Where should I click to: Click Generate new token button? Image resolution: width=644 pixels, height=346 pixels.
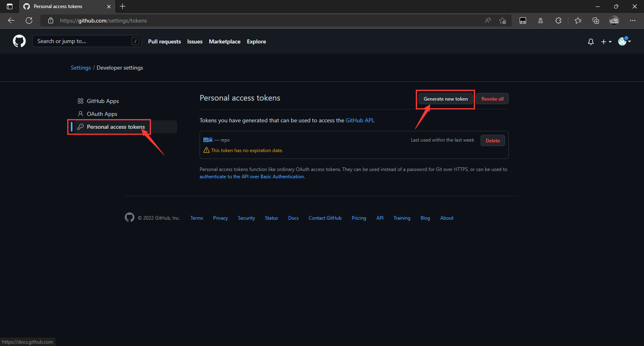click(446, 99)
